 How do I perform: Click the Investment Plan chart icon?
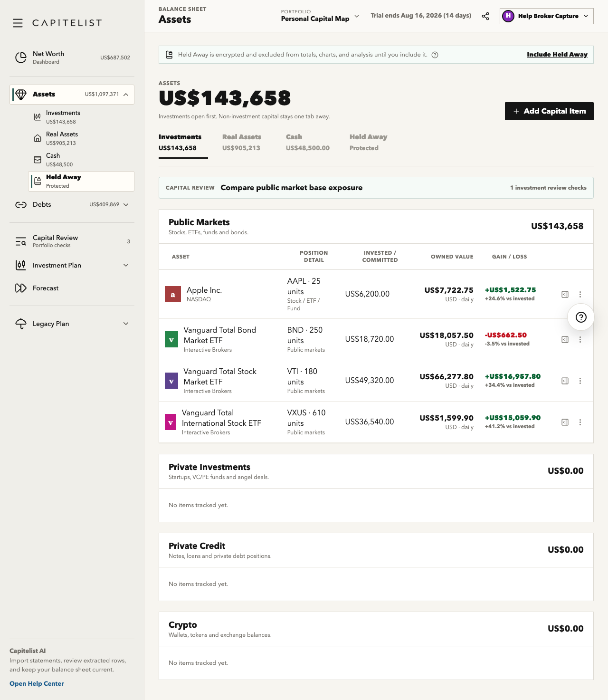(x=21, y=265)
